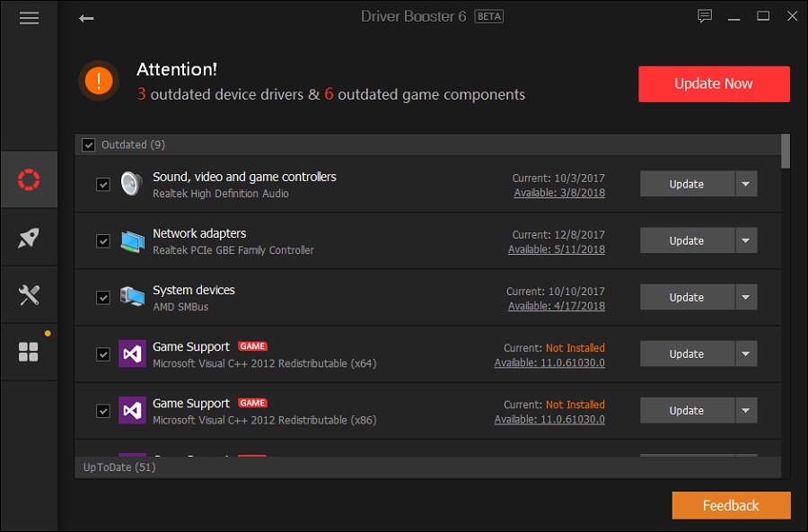The height and width of the screenshot is (532, 808).
Task: Uncheck the Outdated (9) checkbox
Action: (89, 144)
